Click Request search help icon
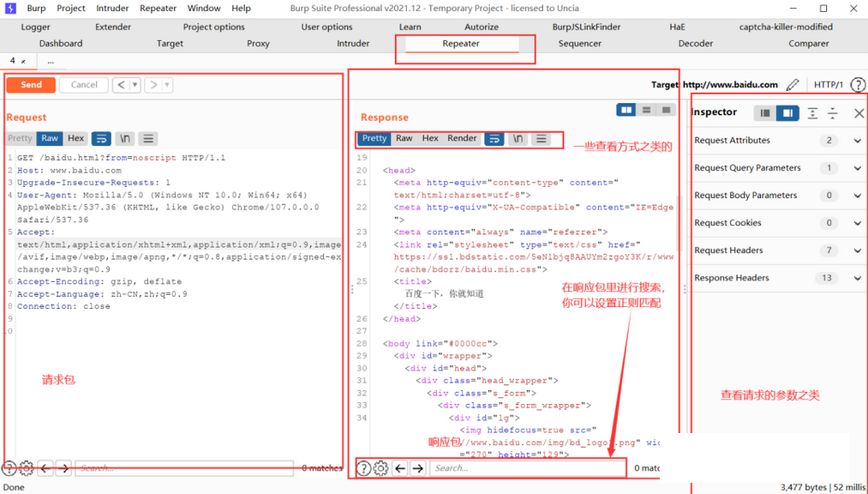Image resolution: width=868 pixels, height=494 pixels. pos(9,468)
